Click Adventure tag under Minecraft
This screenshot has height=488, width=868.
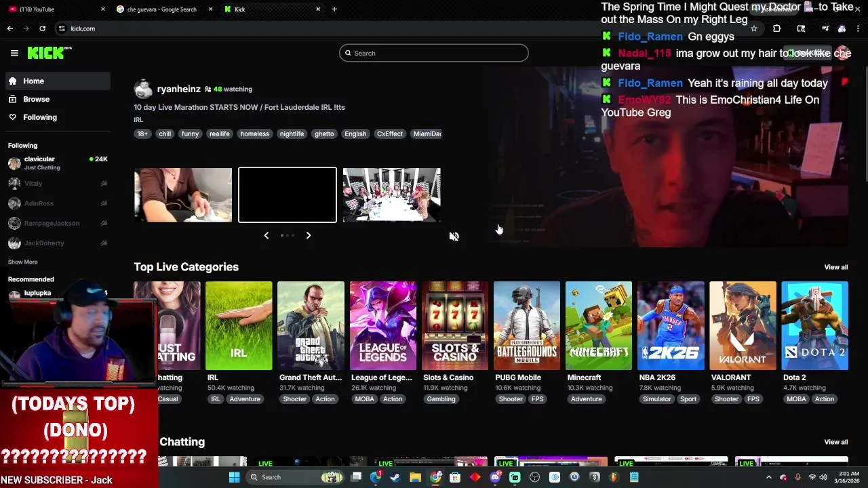[x=587, y=399]
